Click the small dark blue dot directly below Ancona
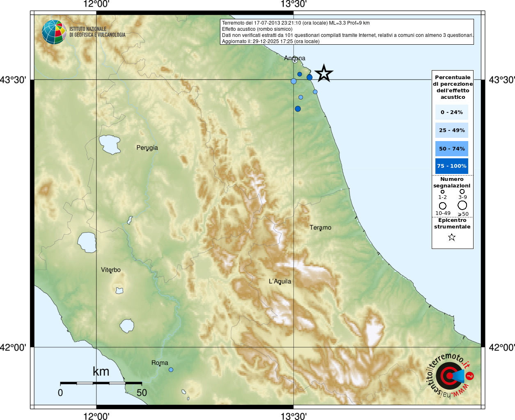The width and height of the screenshot is (515, 420). point(300,74)
